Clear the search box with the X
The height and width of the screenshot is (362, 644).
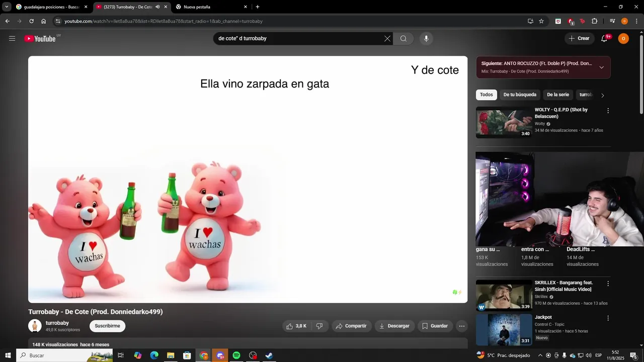(x=387, y=39)
